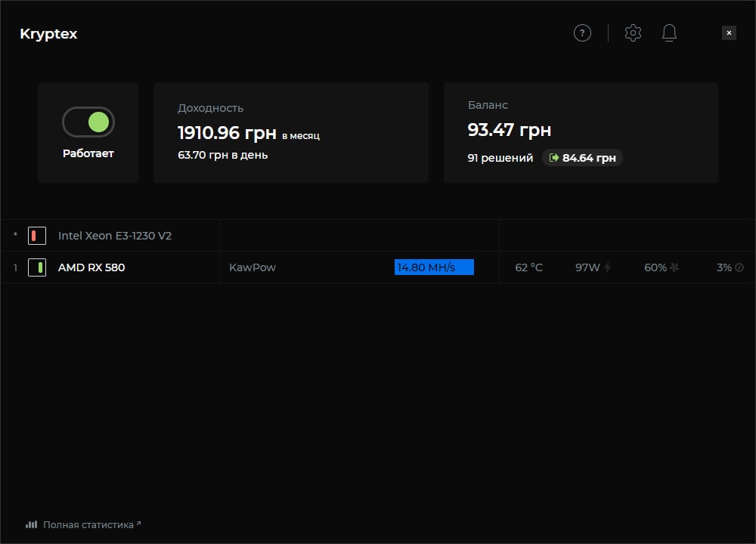Viewport: 756px width, 544px height.
Task: Open settings gear icon
Action: [633, 32]
